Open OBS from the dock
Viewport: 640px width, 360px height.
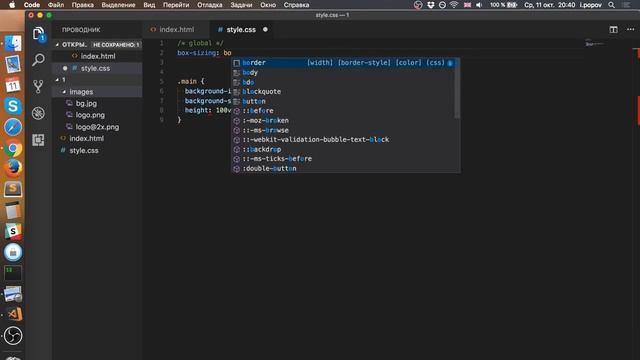13,336
